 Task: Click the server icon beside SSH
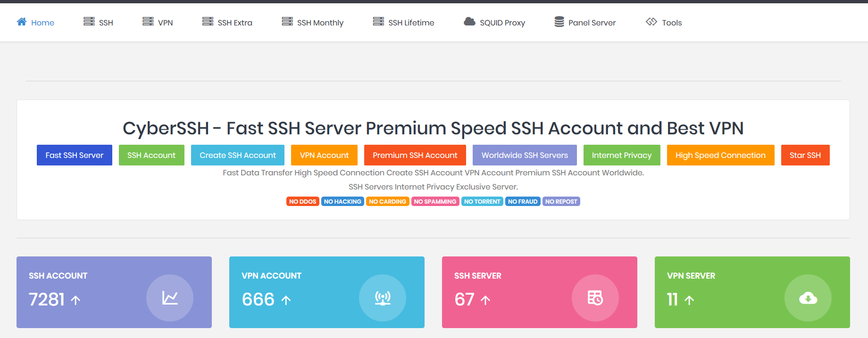coord(89,21)
